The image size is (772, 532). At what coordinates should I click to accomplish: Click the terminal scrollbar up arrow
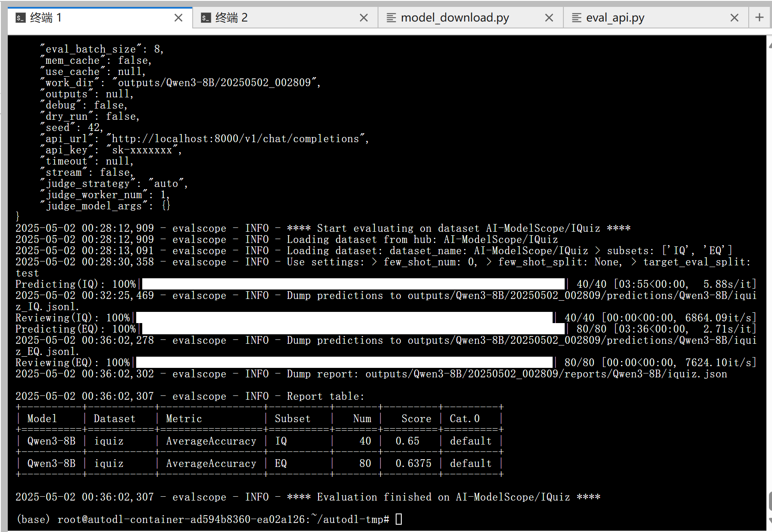coord(769,44)
